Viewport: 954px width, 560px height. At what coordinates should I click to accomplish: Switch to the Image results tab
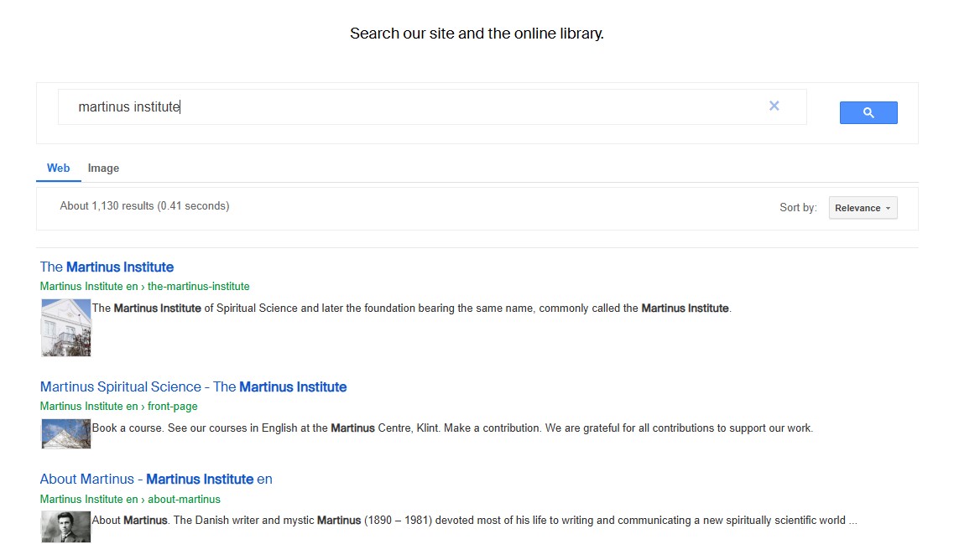click(x=103, y=169)
